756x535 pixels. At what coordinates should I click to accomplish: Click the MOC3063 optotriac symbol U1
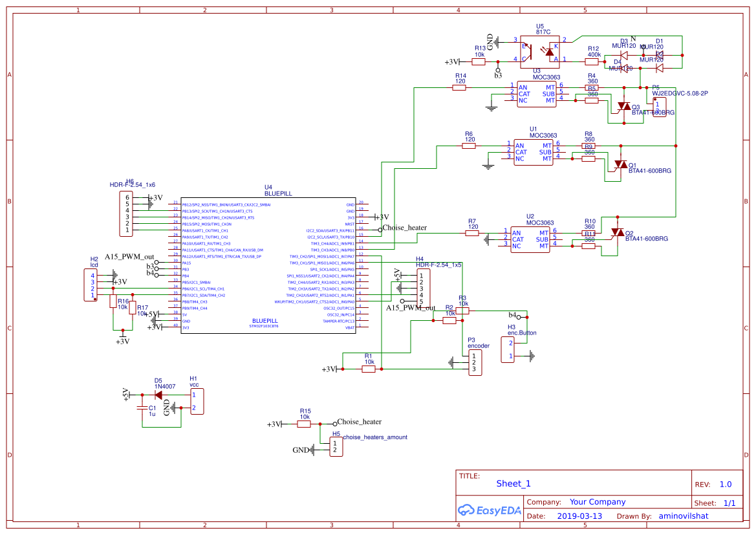[532, 152]
